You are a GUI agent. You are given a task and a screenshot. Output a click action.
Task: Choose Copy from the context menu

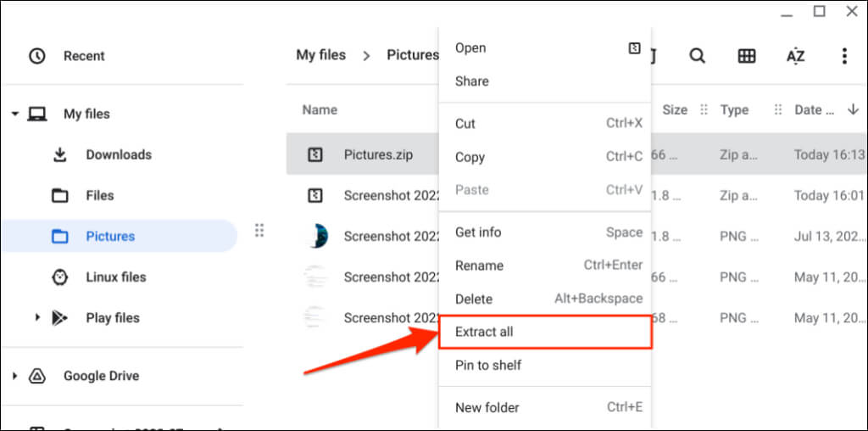(x=470, y=157)
